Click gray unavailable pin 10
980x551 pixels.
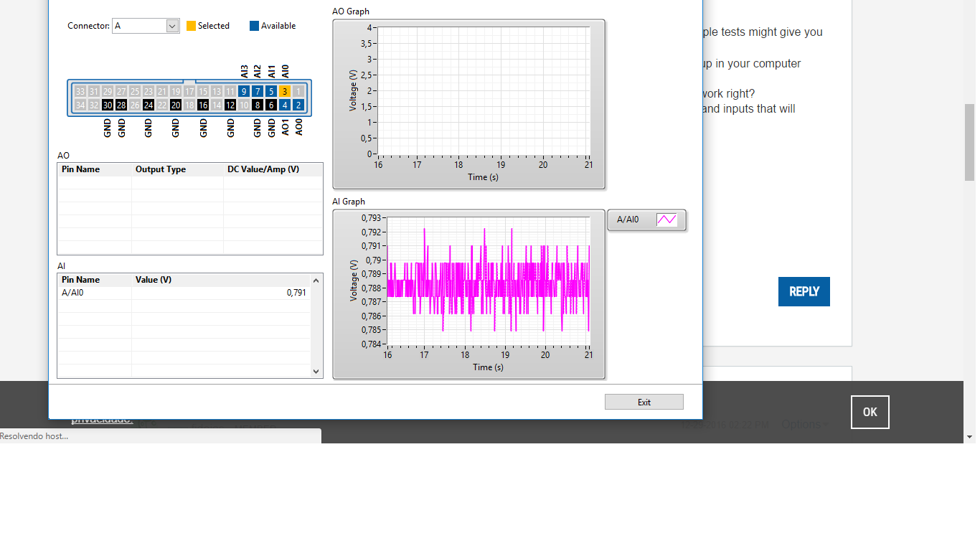pyautogui.click(x=244, y=105)
